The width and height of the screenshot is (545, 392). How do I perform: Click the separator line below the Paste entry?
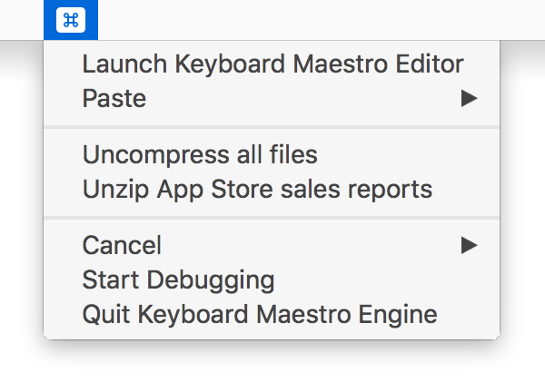click(272, 127)
